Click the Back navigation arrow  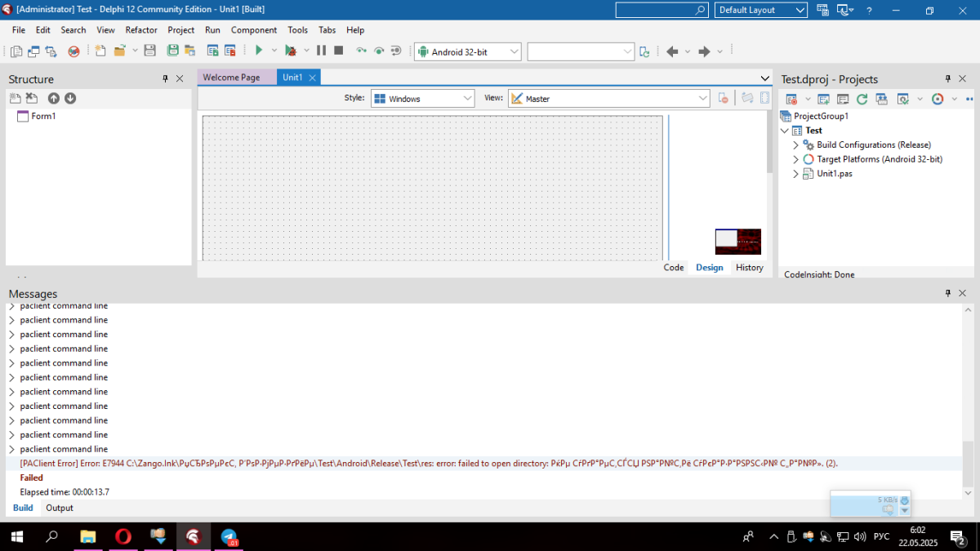click(x=672, y=51)
